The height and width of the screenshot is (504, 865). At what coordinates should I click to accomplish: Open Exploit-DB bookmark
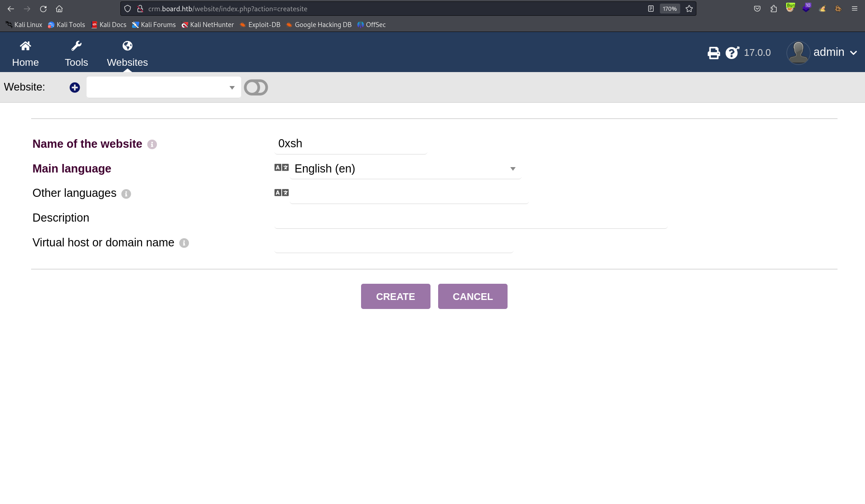point(260,25)
